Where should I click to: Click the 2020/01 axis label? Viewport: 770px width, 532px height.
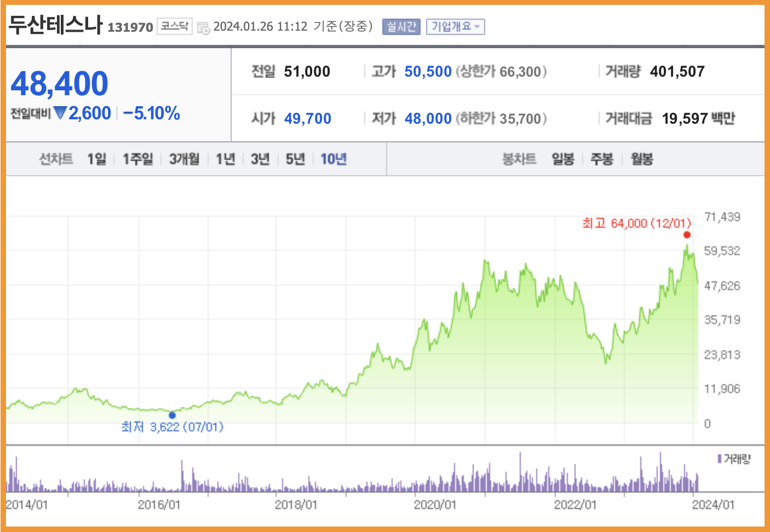[x=435, y=504]
